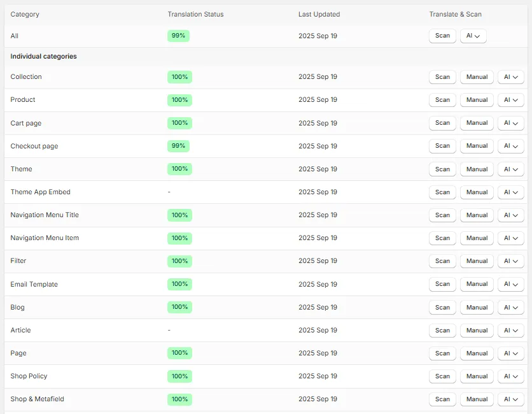Scan the Checkout page category
Viewport: 532px width, 414px height.
click(x=442, y=146)
